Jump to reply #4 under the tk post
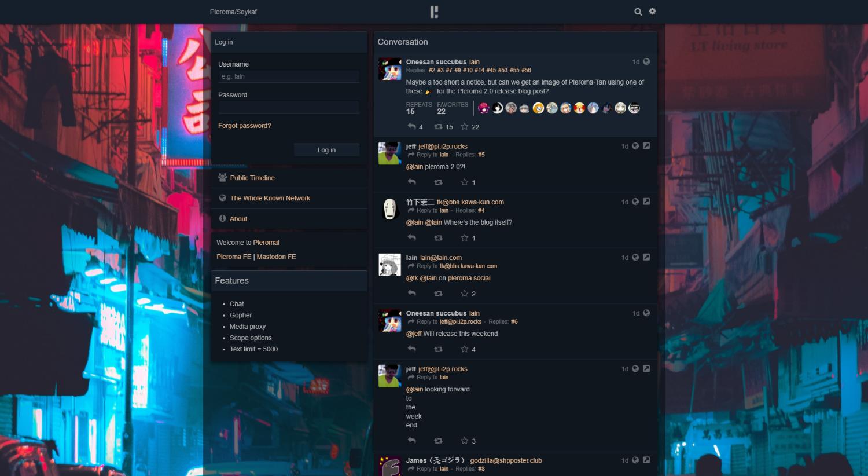868x476 pixels. pyautogui.click(x=481, y=210)
